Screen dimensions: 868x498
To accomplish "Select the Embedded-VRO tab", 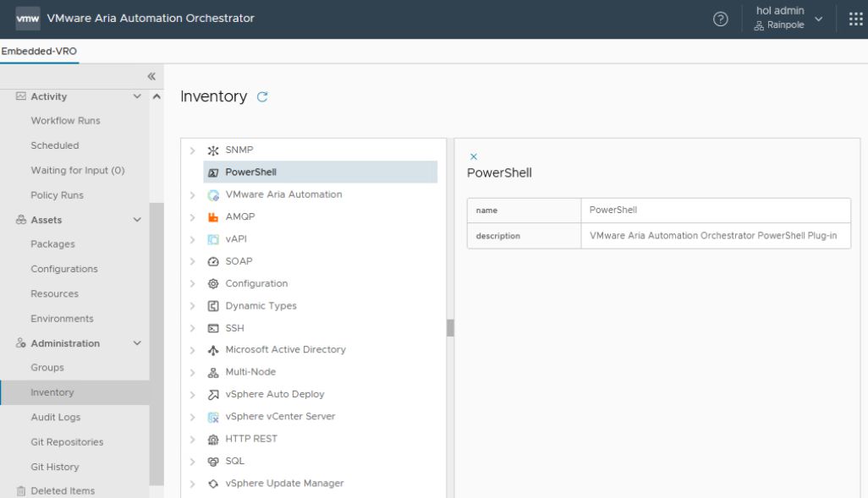I will point(39,52).
